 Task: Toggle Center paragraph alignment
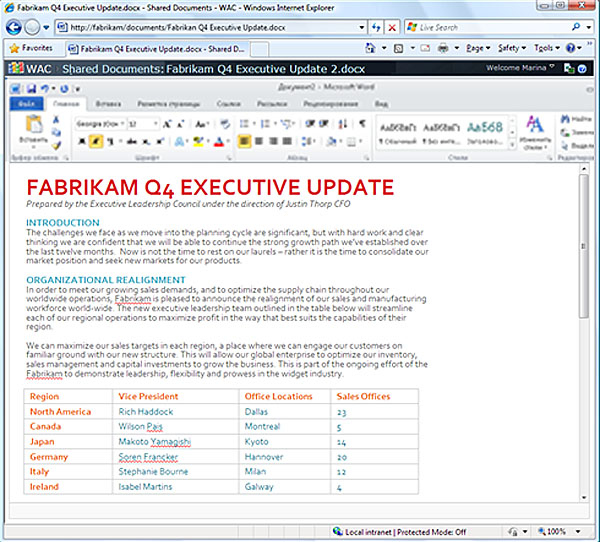click(x=259, y=142)
